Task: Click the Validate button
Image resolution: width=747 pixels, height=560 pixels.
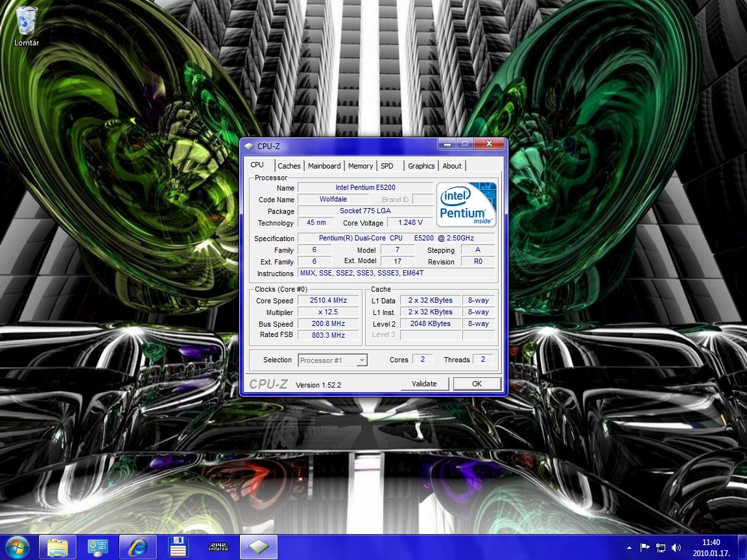Action: point(425,384)
